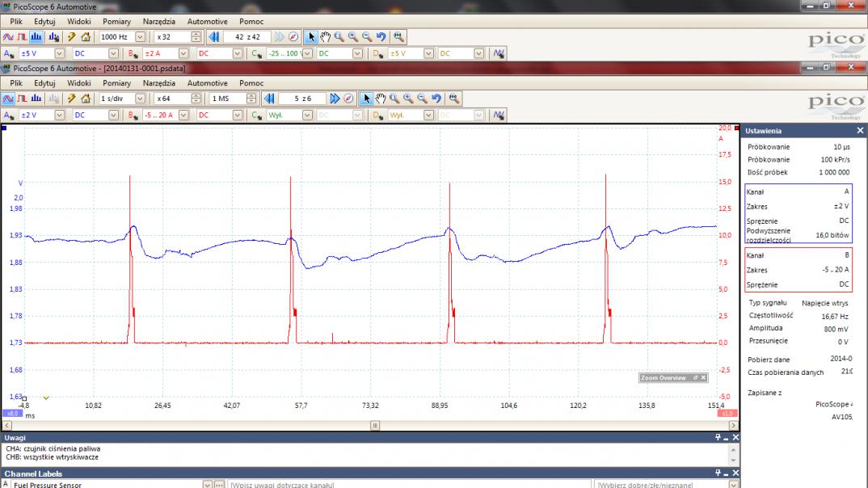Select the hand pan tool in psdata window
868x488 pixels.
click(380, 99)
